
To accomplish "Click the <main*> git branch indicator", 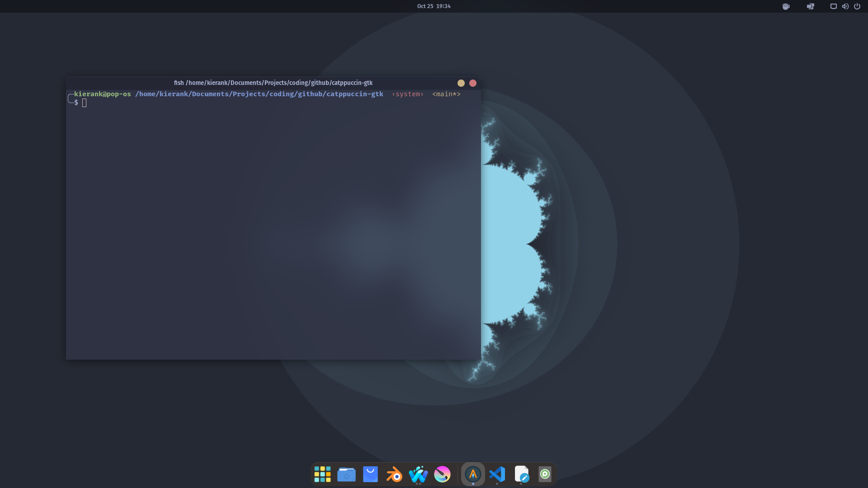I will point(446,94).
